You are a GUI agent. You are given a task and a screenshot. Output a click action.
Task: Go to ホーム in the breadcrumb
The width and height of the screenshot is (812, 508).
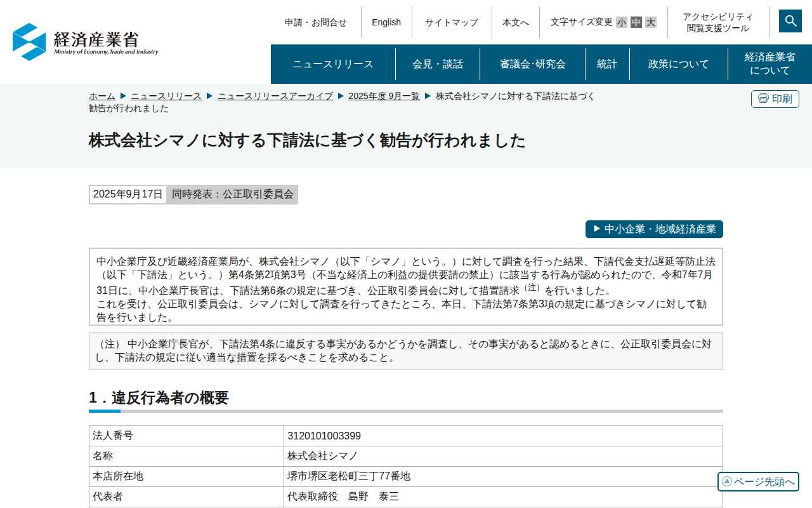click(x=102, y=96)
